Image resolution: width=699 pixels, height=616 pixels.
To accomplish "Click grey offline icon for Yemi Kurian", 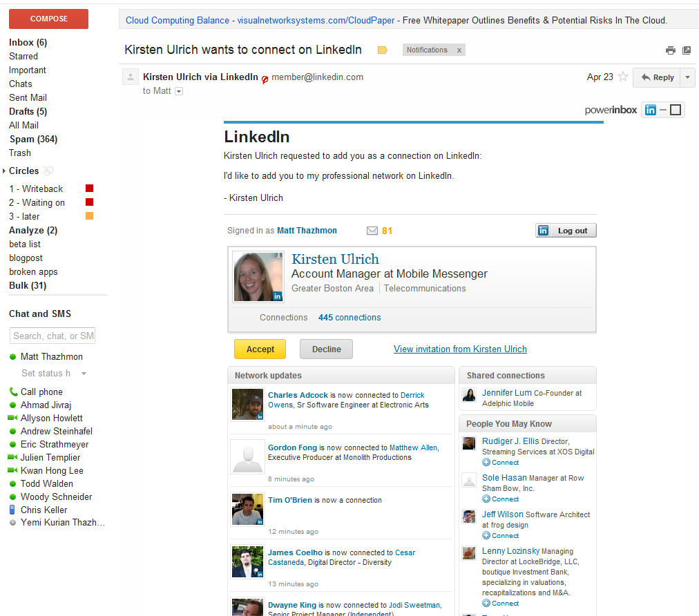I will [13, 522].
